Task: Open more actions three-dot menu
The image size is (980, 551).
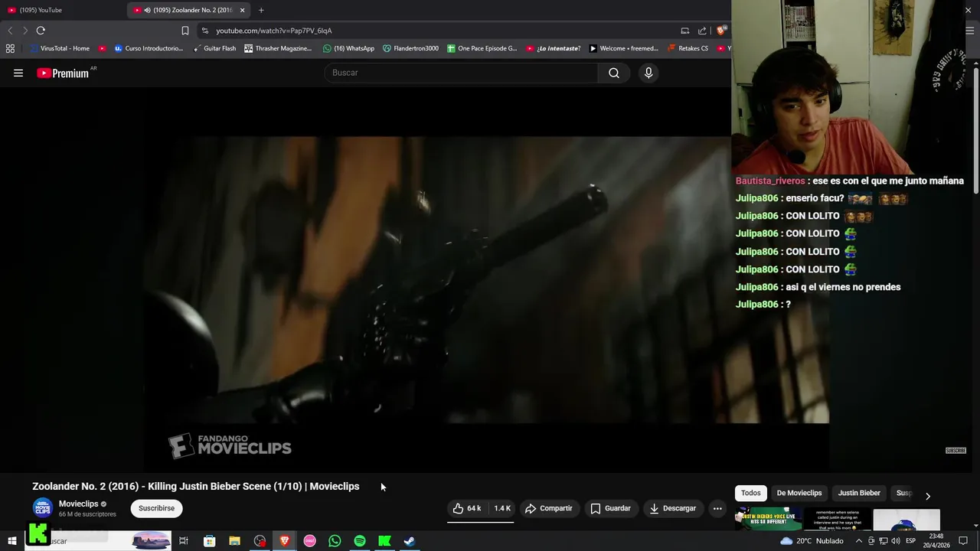Action: point(717,508)
